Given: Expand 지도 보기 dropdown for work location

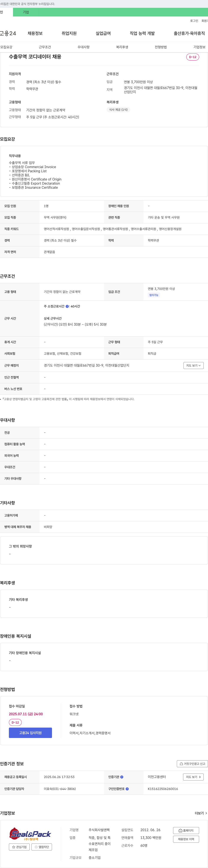Looking at the screenshot, I should [193, 366].
